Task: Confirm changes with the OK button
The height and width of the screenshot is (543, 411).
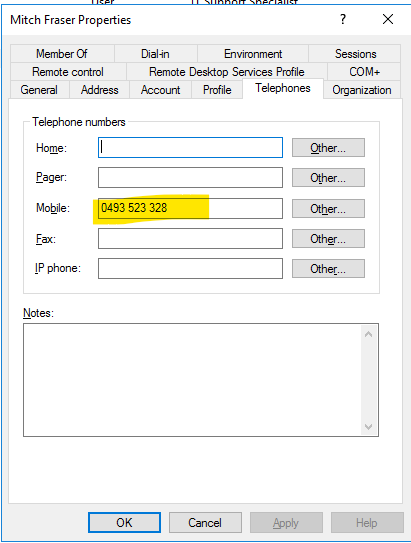Action: tap(124, 523)
